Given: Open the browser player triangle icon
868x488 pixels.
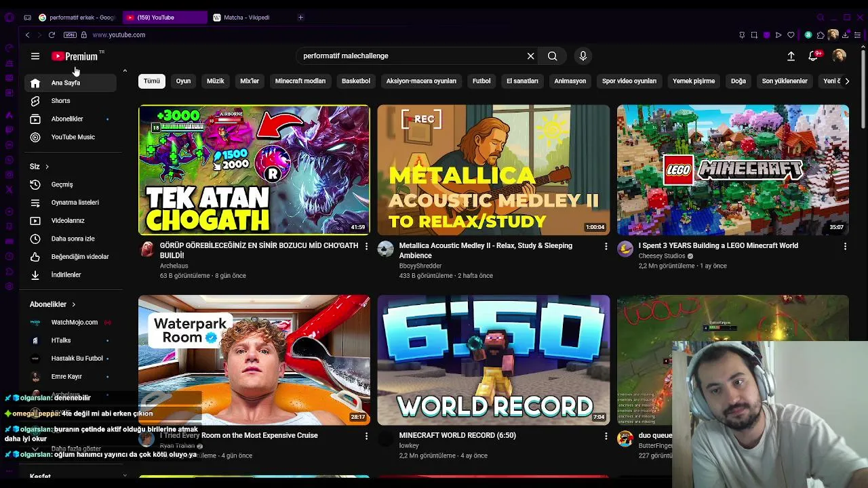Looking at the screenshot, I should (778, 35).
